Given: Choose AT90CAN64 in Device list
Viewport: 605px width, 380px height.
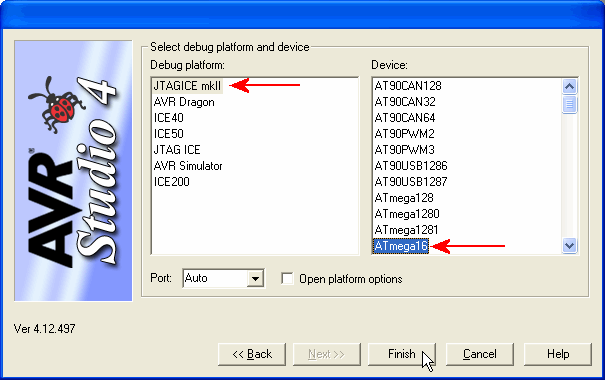Looking at the screenshot, I should coord(405,118).
